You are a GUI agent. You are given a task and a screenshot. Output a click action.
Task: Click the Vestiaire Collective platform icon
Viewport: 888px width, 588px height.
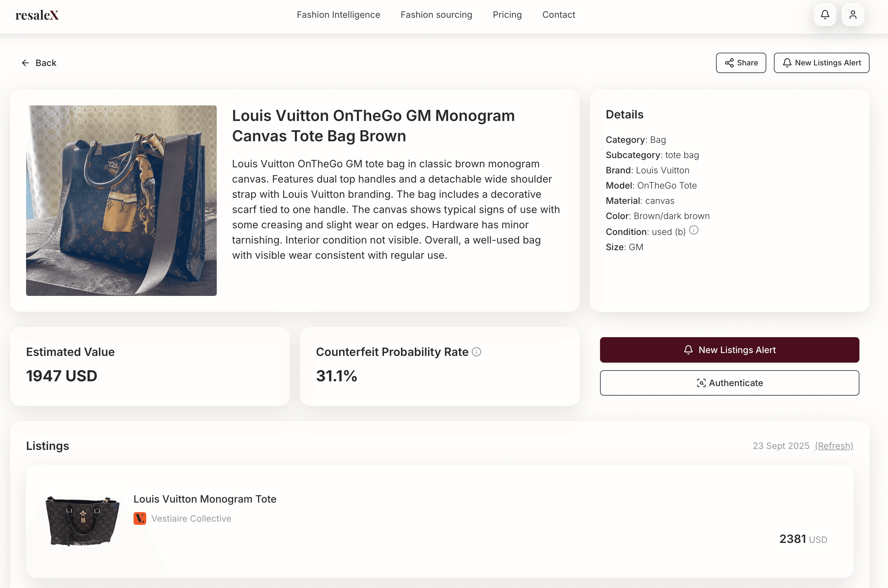tap(140, 518)
